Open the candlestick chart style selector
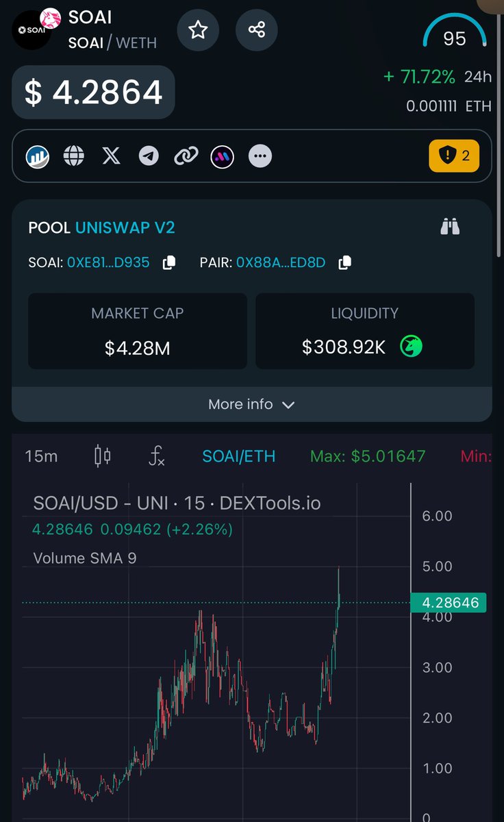The width and height of the screenshot is (504, 822). (103, 456)
